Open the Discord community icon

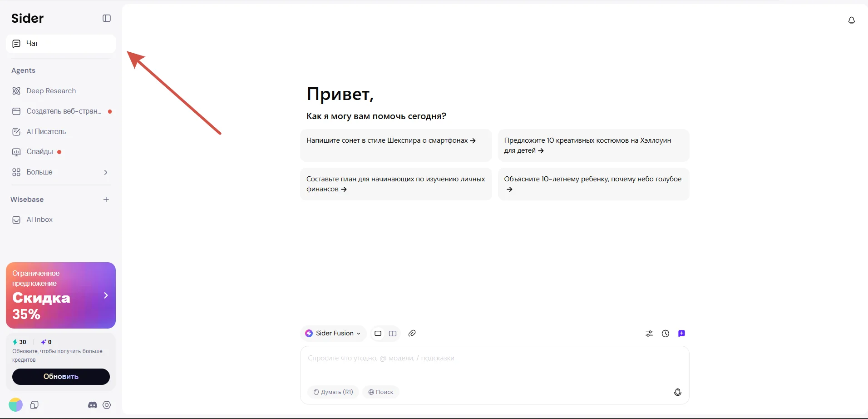93,405
